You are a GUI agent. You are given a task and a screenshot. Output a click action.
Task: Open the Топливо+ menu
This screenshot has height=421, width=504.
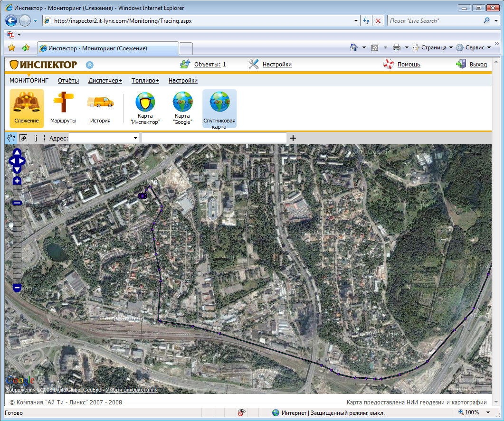pyautogui.click(x=145, y=81)
